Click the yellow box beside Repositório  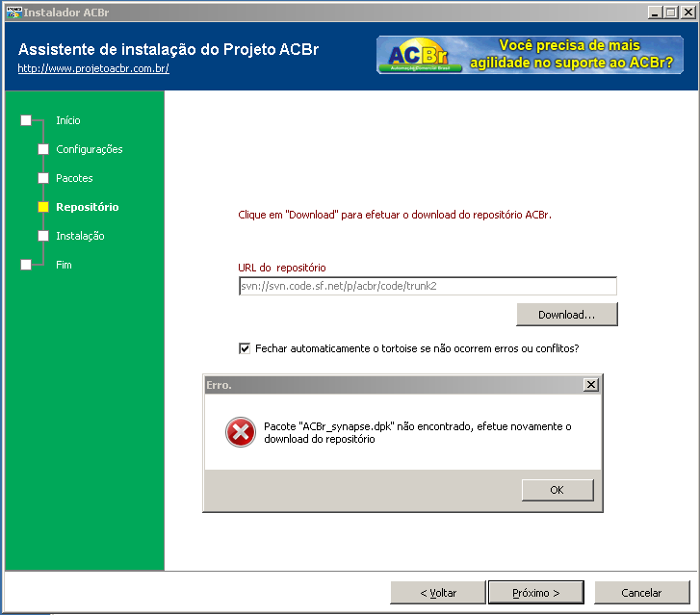click(43, 207)
